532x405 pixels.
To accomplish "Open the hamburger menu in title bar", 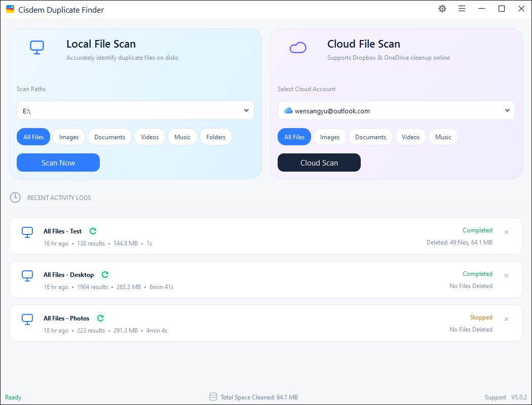I will point(462,9).
